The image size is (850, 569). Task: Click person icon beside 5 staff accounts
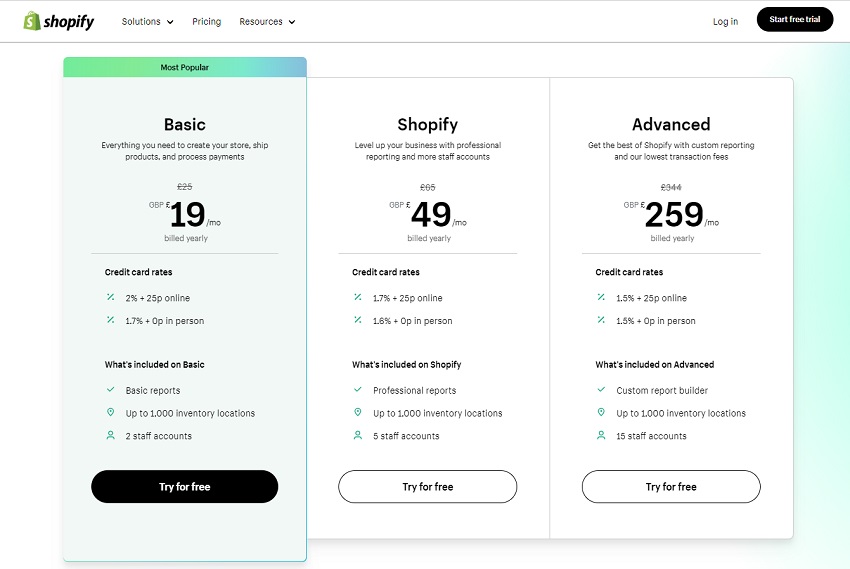[358, 435]
